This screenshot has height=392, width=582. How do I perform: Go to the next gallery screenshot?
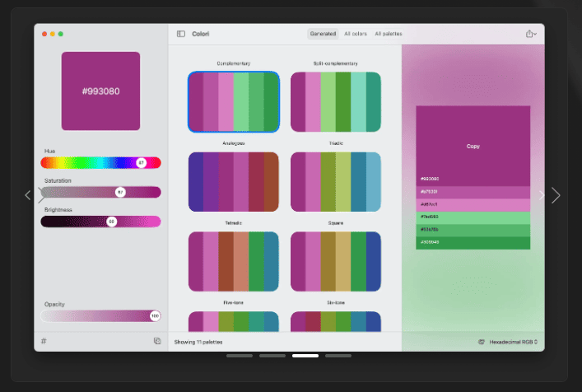coord(556,195)
